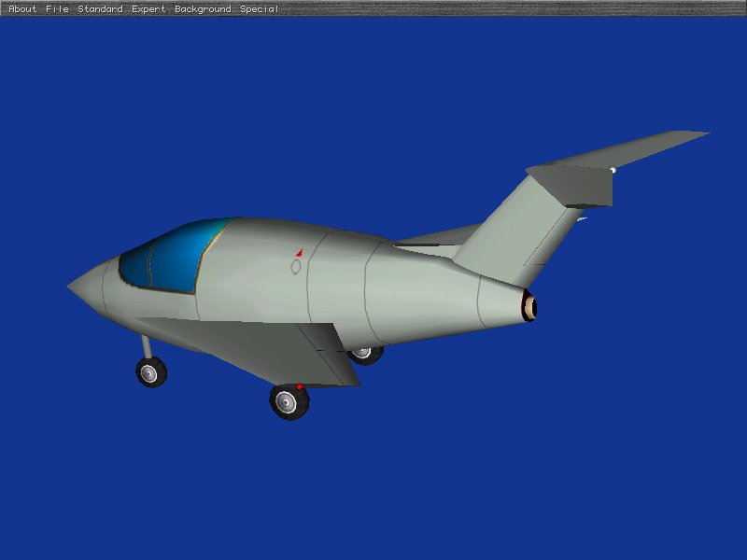This screenshot has width=747, height=560.
Task: Select the nearest main landing gear wheel
Action: pyautogui.click(x=289, y=401)
